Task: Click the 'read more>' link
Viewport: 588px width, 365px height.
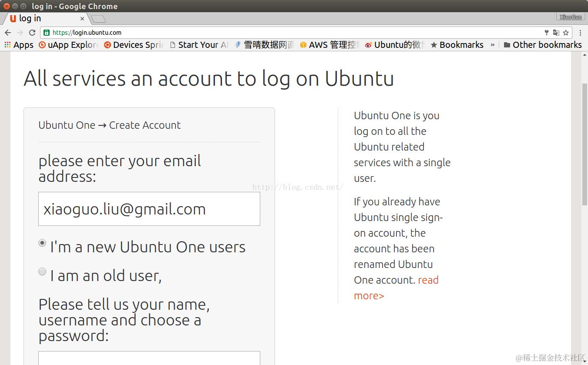Action: 396,288
